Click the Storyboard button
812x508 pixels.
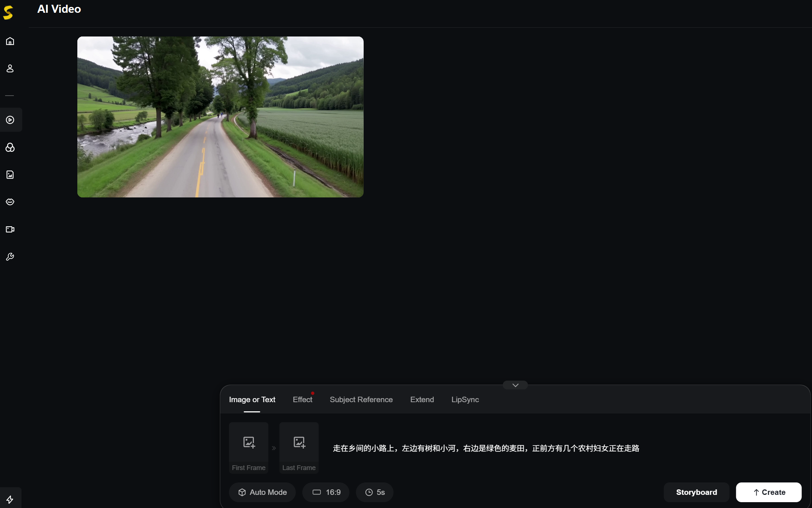(696, 492)
